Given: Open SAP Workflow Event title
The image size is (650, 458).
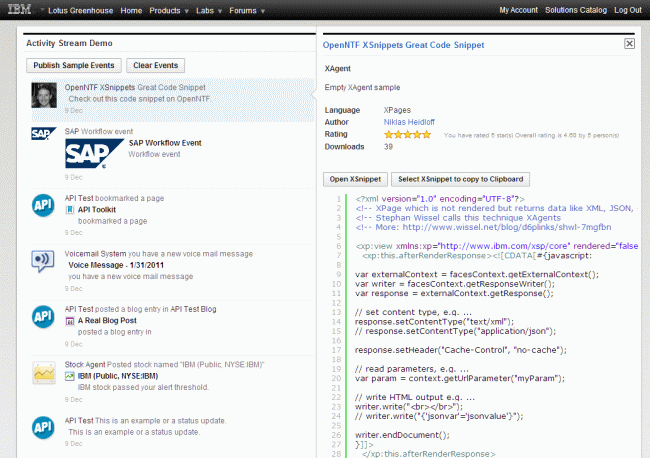Looking at the screenshot, I should (165, 143).
